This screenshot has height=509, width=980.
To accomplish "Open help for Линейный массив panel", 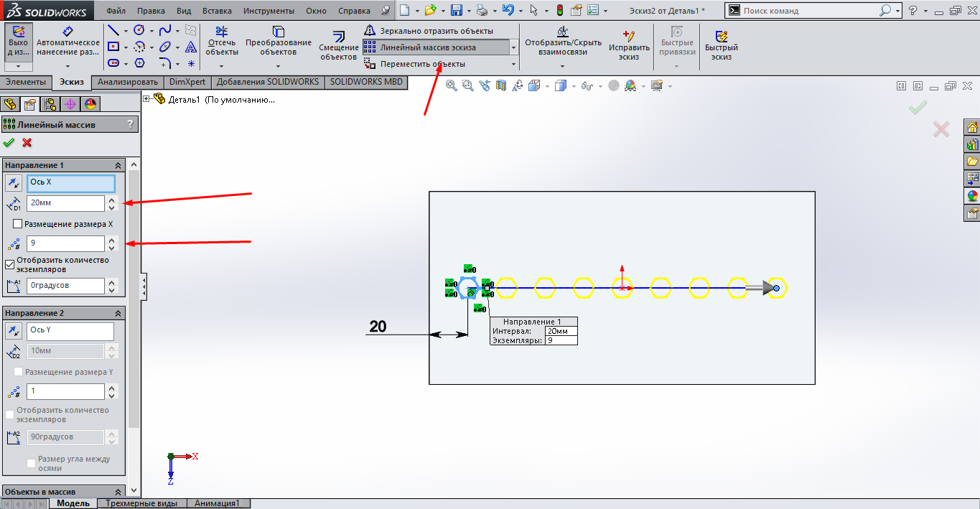I will pyautogui.click(x=130, y=124).
